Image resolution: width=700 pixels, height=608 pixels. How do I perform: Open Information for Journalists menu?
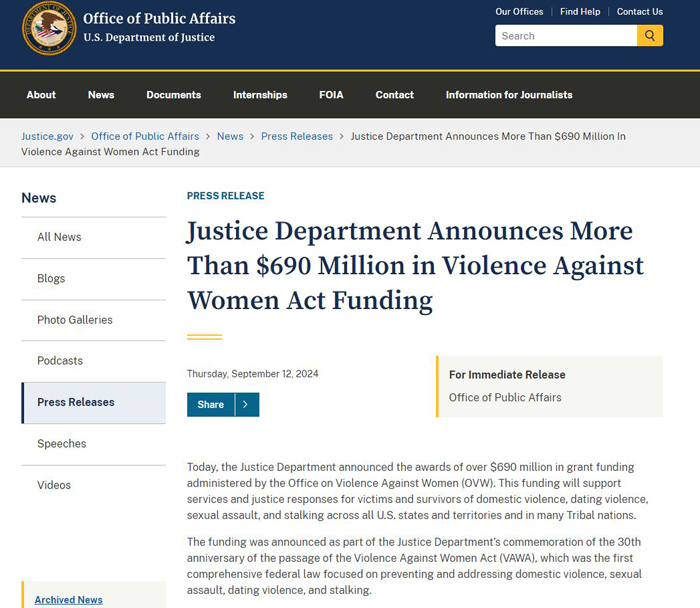tap(509, 95)
